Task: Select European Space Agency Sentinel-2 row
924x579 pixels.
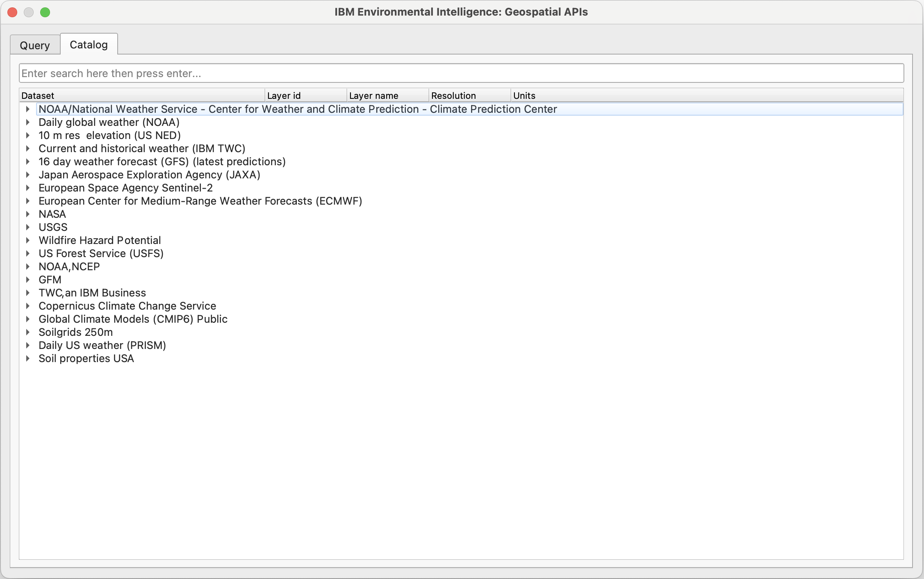Action: [125, 188]
